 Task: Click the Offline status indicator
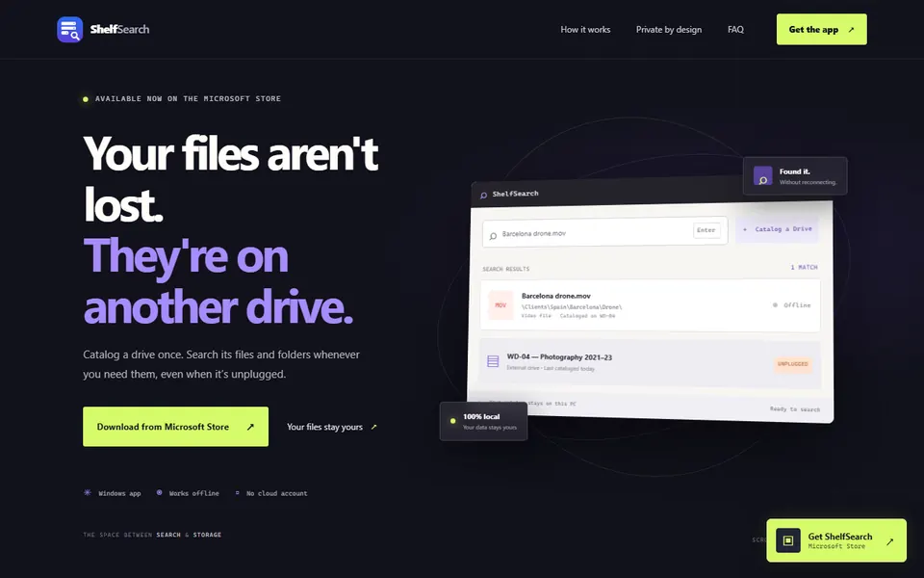[791, 305]
